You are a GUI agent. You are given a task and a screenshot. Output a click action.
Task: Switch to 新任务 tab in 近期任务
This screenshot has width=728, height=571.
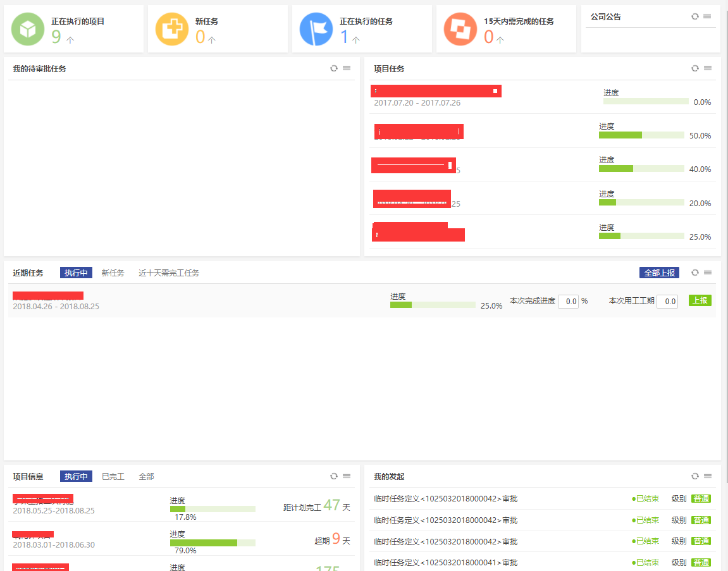pos(113,273)
